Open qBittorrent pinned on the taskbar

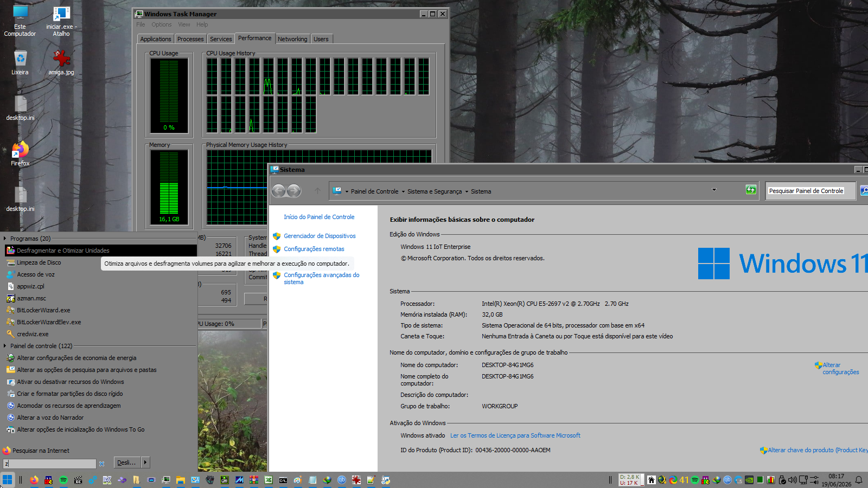pos(342,480)
